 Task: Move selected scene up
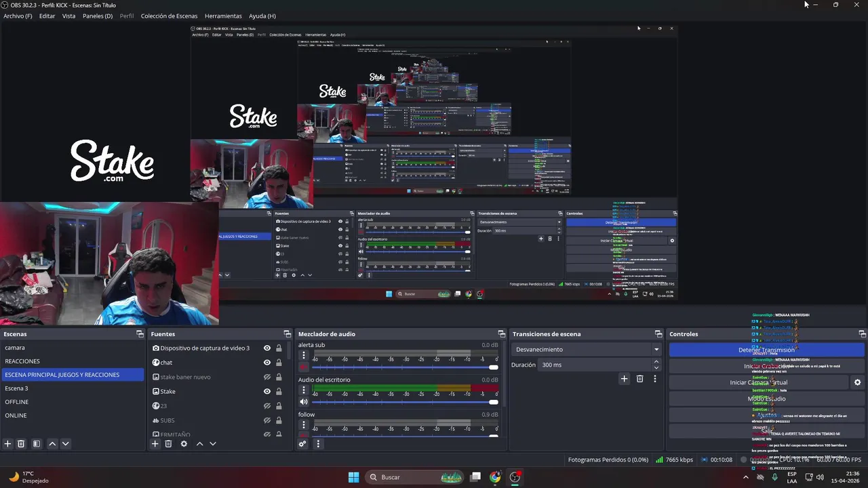[52, 444]
